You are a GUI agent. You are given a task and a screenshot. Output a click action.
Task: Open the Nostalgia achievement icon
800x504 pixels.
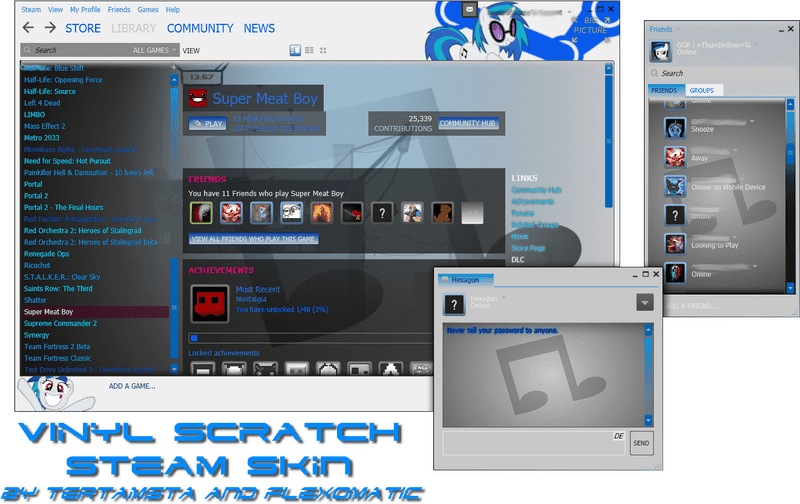click(209, 304)
